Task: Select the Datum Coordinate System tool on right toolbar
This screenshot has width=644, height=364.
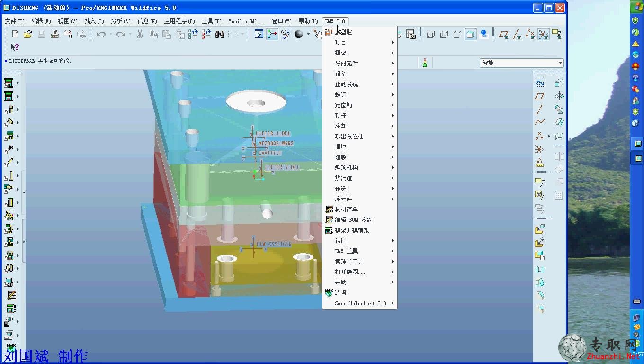Action: pos(539,149)
